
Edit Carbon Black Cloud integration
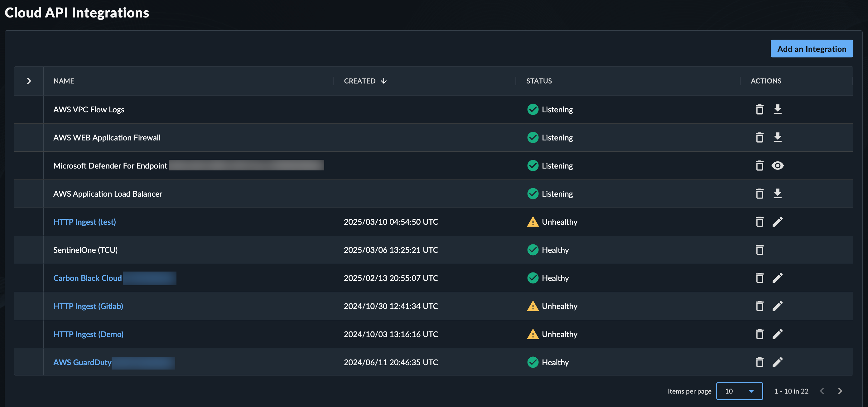777,278
